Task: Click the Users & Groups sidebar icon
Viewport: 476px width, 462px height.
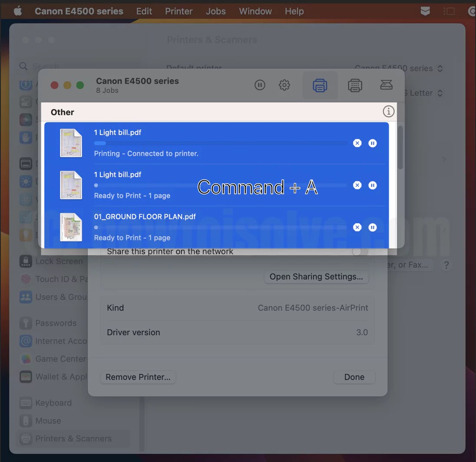Action: [26, 297]
